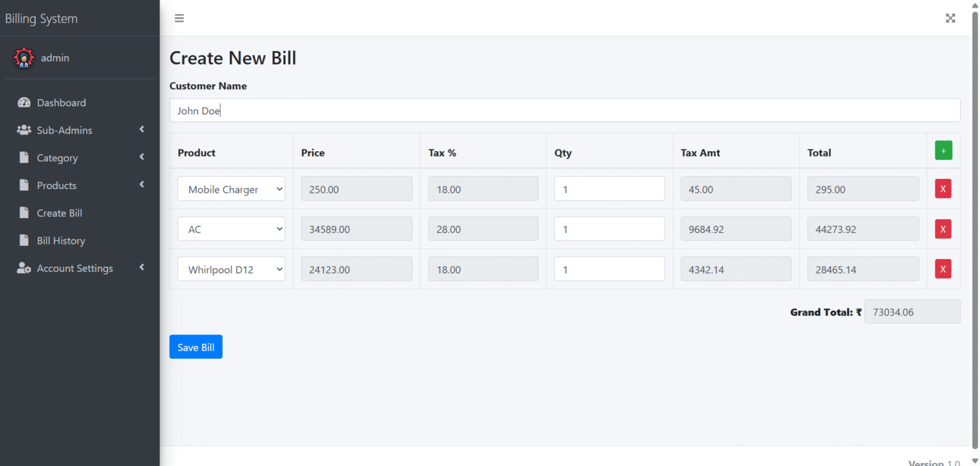980x466 pixels.
Task: Click the Account Settings gear-person icon
Action: [x=24, y=267]
